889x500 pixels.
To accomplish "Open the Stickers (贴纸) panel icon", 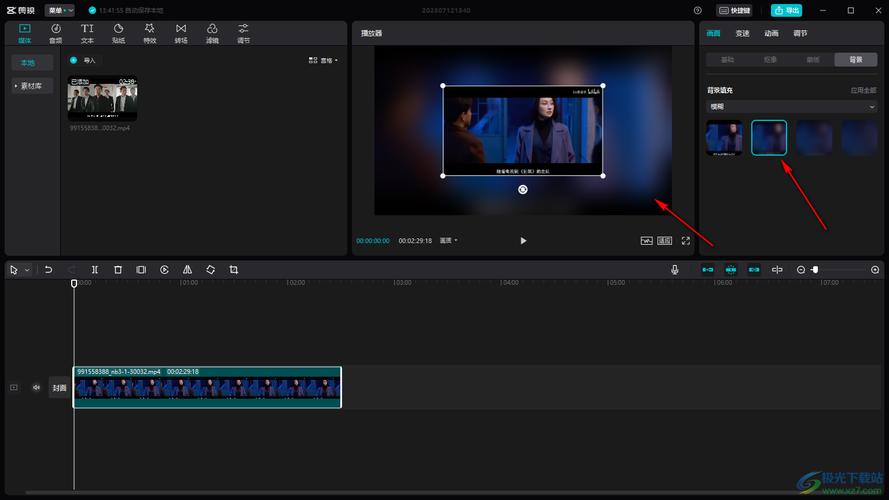I will tap(118, 33).
